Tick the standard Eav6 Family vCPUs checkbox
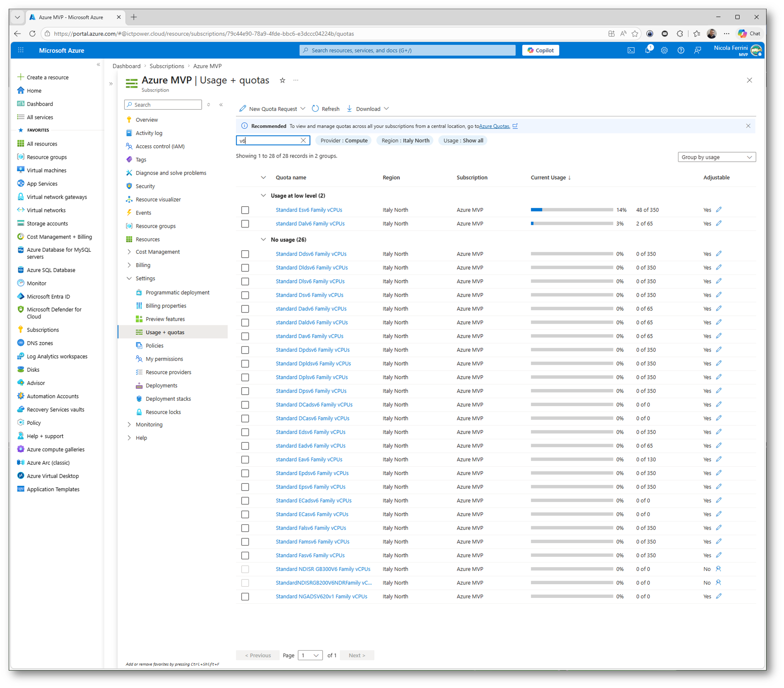This screenshot has width=784, height=688. [245, 460]
